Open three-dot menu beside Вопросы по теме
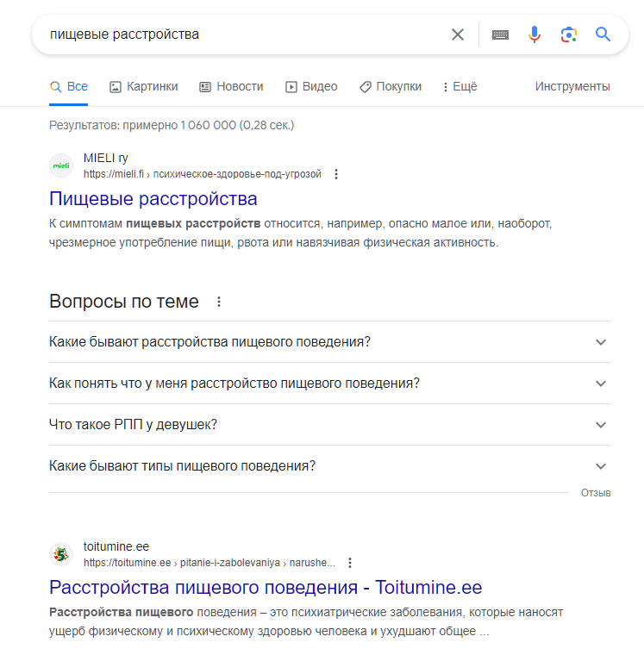Screen dimensions: 644x655 coord(219,302)
